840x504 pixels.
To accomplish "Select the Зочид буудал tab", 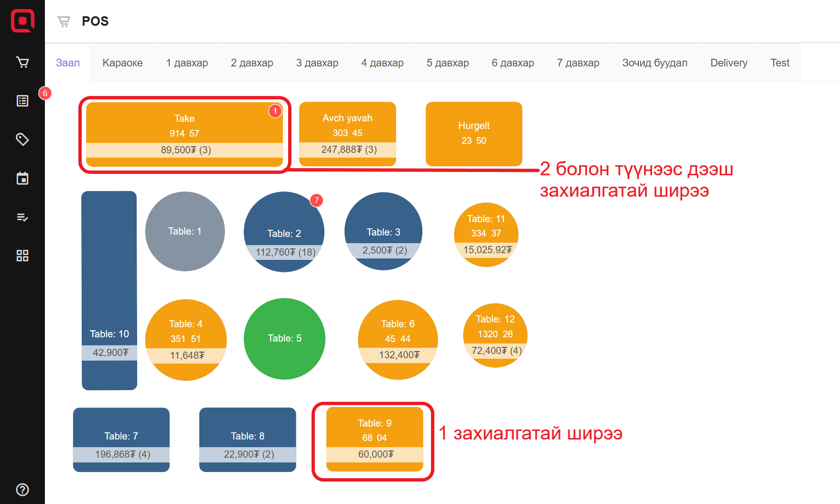I will click(654, 63).
